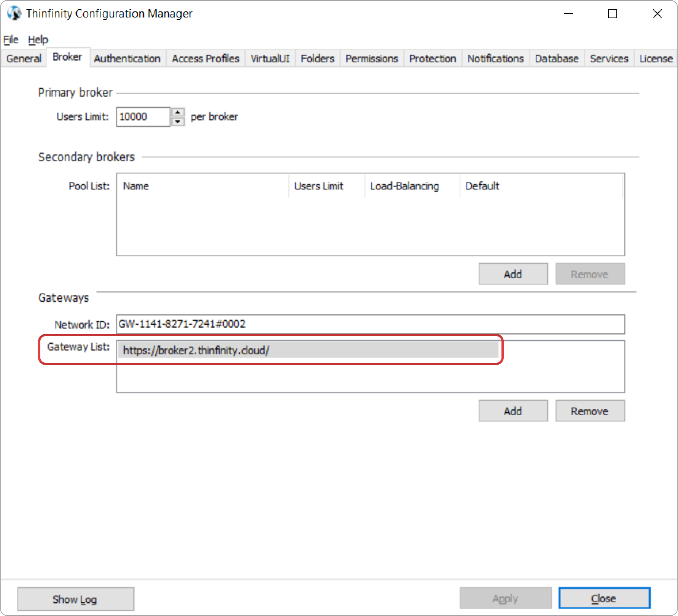Viewport: 678px width, 616px height.
Task: Open the Authentication tab
Action: pos(127,59)
